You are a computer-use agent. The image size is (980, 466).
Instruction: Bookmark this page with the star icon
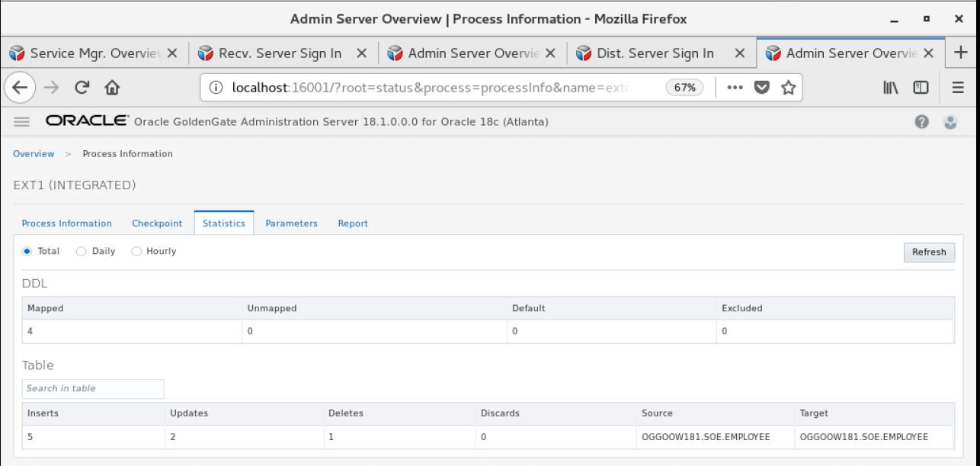click(787, 87)
